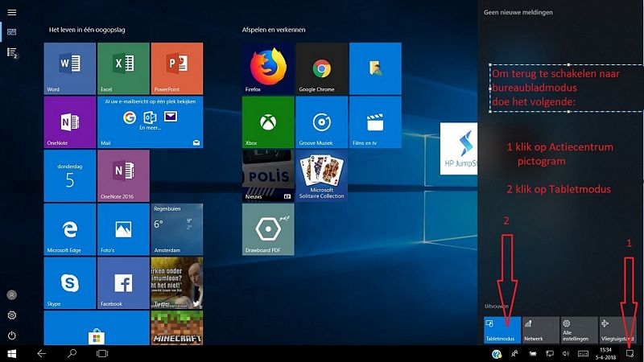Viewport: 644px width, 362px height.
Task: Toggle the Vliegtuigstand quick action
Action: tap(618, 330)
